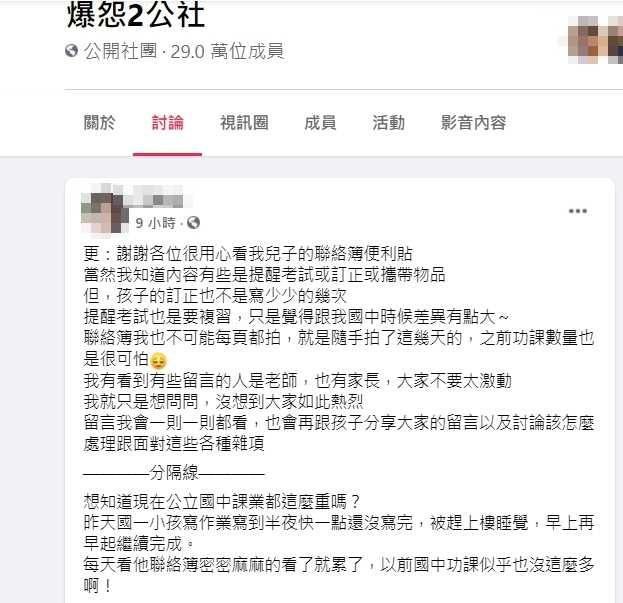Click the paragraph starting 想知道現在公立國中
Screen dimensions: 623x603
(x=339, y=543)
